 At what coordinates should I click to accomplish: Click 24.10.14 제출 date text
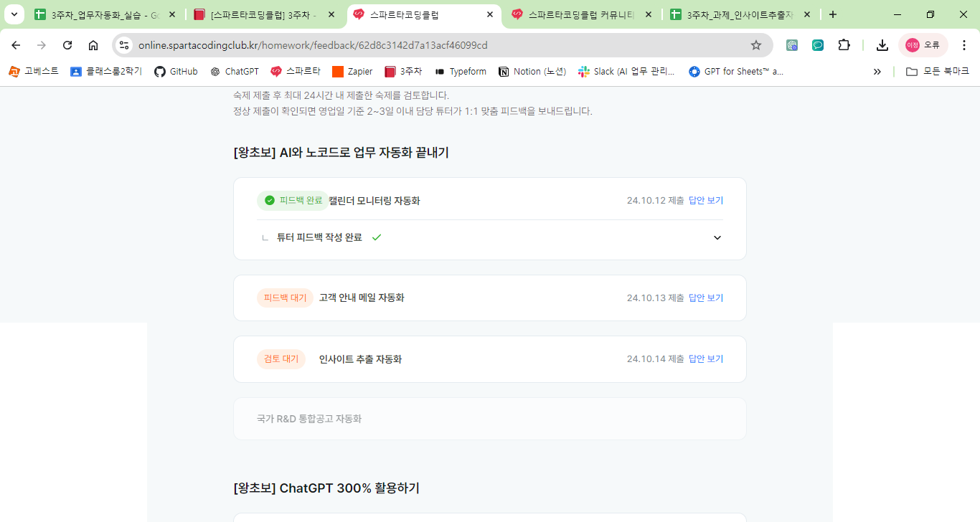tap(655, 359)
